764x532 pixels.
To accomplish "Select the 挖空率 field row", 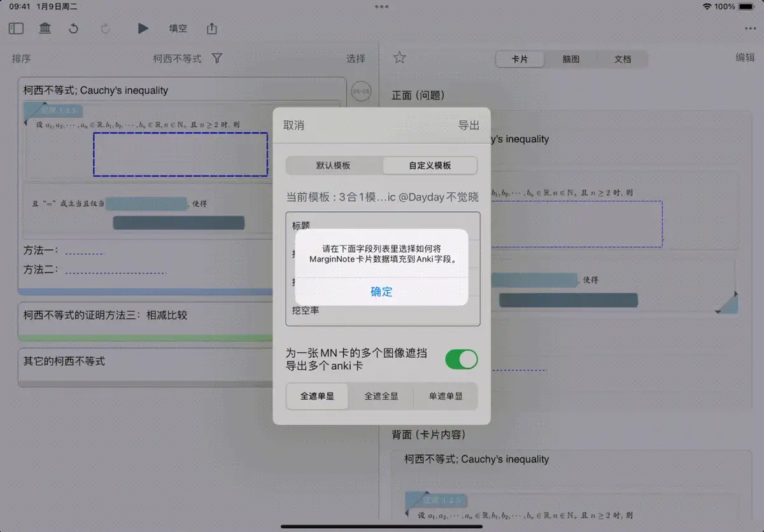I will click(383, 311).
